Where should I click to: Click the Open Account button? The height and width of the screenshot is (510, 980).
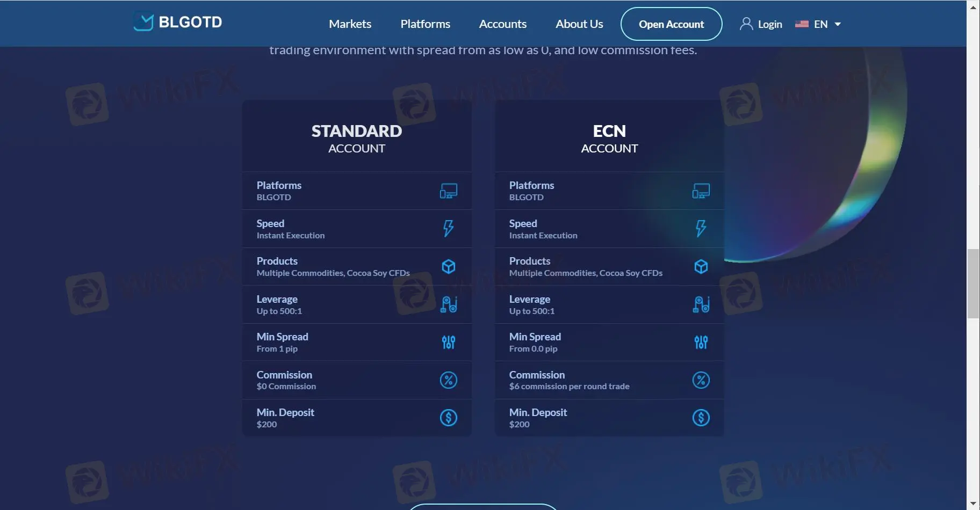tap(671, 24)
